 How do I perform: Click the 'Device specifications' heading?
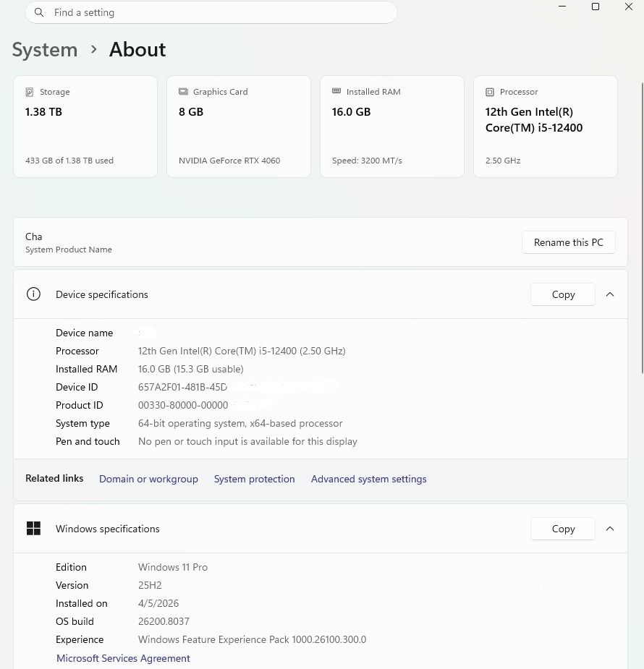click(101, 294)
